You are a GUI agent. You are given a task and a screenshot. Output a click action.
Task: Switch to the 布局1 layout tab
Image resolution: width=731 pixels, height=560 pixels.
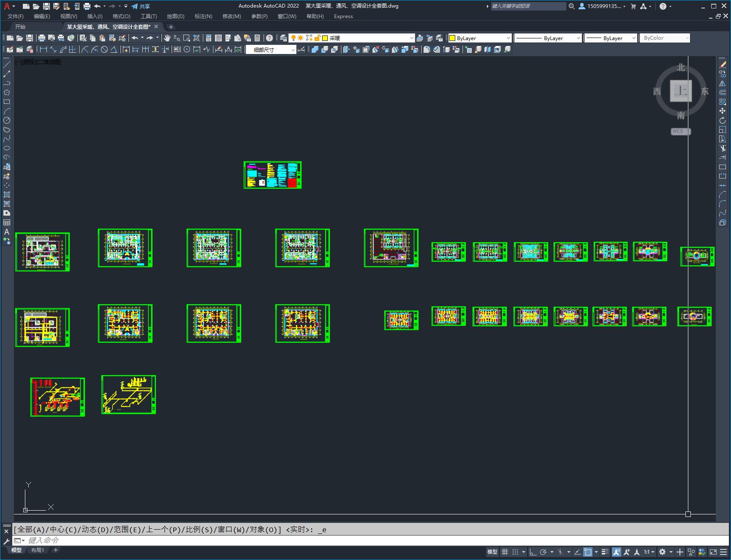[38, 550]
